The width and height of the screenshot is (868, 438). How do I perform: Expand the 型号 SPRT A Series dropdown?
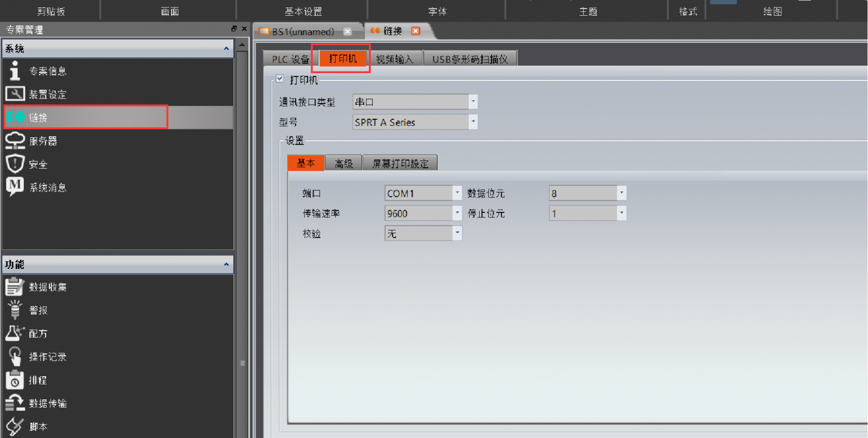coord(473,122)
